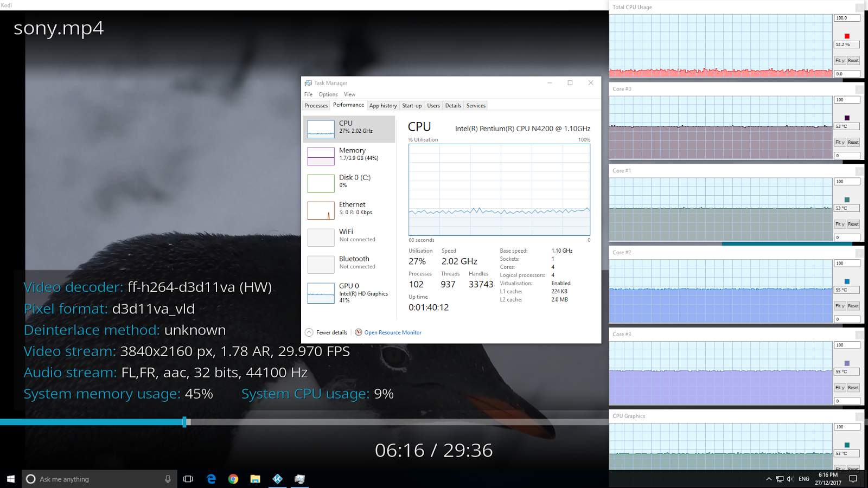Image resolution: width=868 pixels, height=488 pixels.
Task: Select the Disk 0 (C:) performance item
Action: (349, 183)
